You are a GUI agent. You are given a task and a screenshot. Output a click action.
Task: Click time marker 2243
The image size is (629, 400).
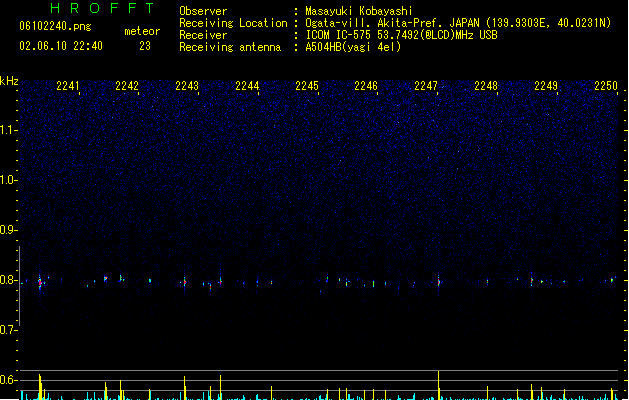pyautogui.click(x=187, y=86)
